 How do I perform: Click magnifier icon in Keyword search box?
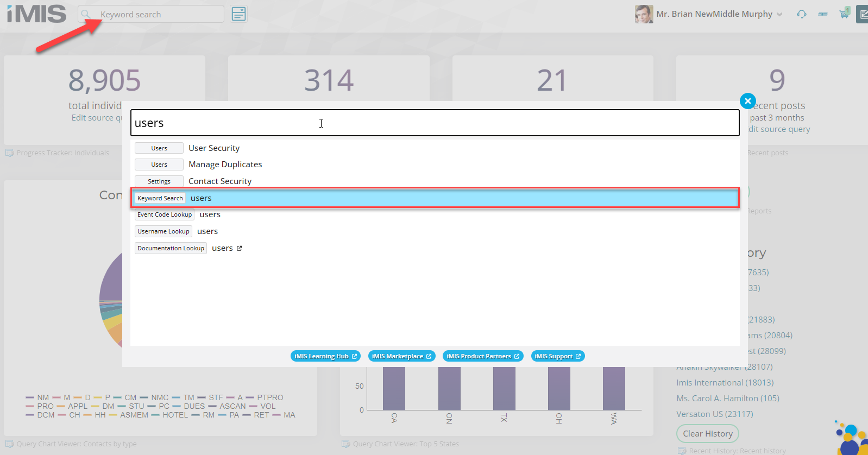point(86,14)
